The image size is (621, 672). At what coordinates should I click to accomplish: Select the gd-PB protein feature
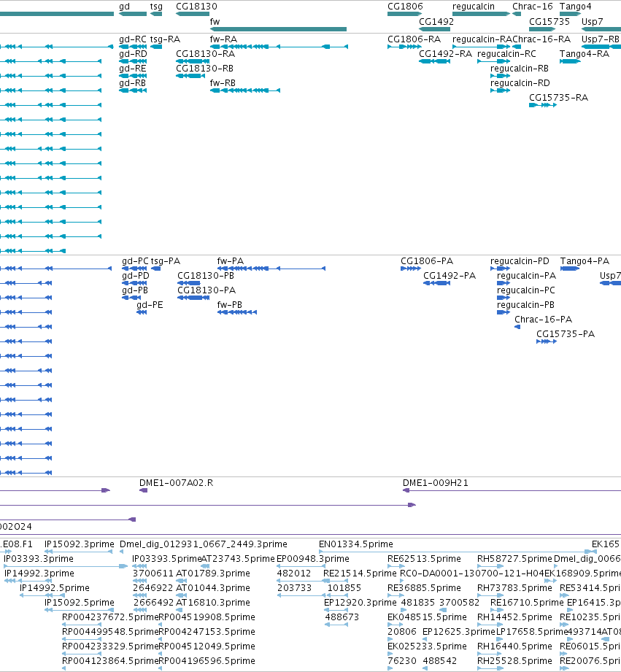coord(131,298)
